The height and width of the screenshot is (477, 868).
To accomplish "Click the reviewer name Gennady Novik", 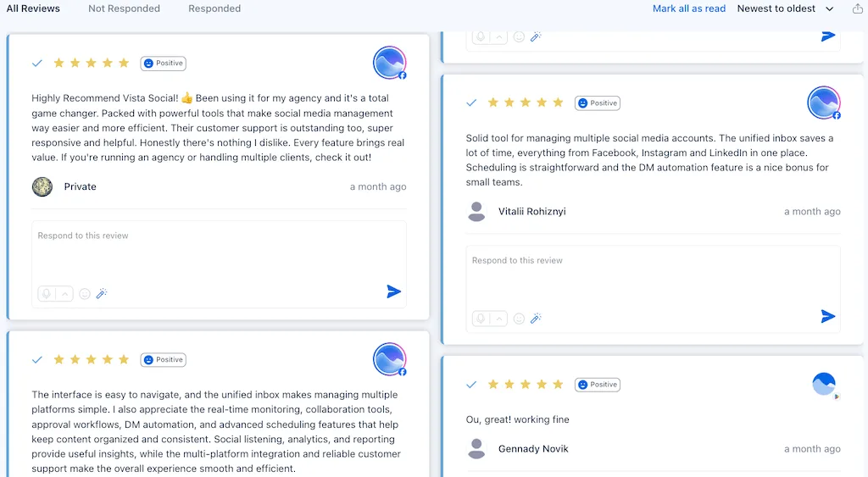I will (x=533, y=449).
